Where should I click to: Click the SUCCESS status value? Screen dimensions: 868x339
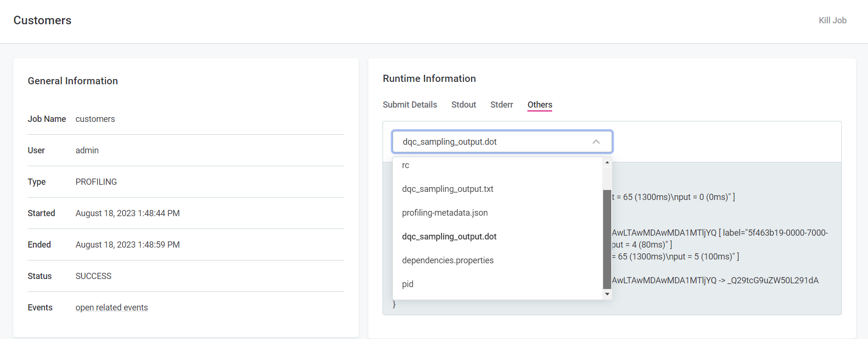point(93,276)
